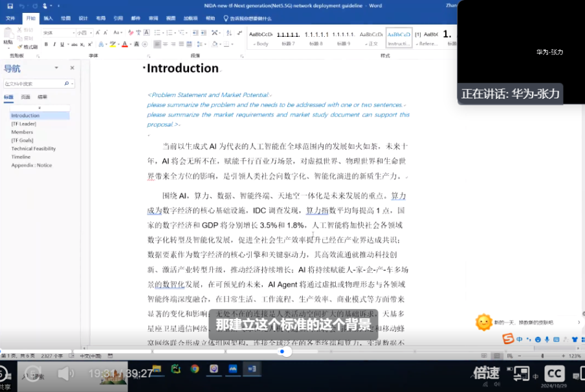This screenshot has height=392, width=585.
Task: Apply center alignment to the paragraph
Action: click(x=165, y=45)
